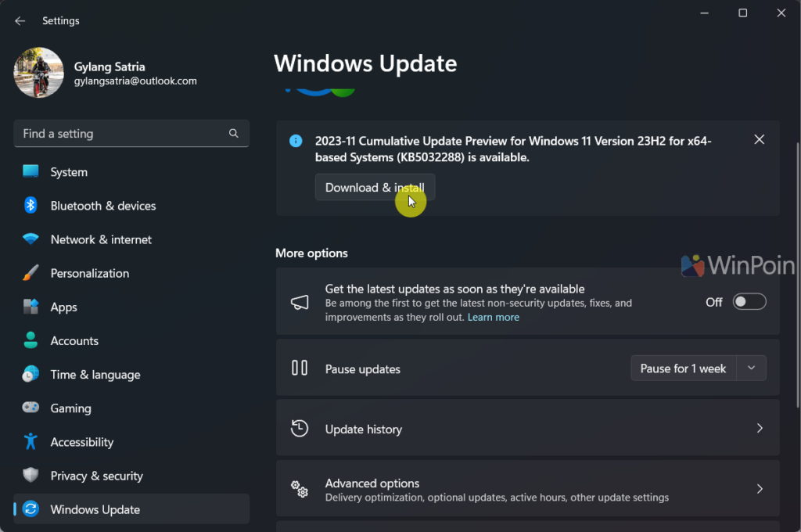
Task: Open the Learn more link
Action: click(493, 318)
